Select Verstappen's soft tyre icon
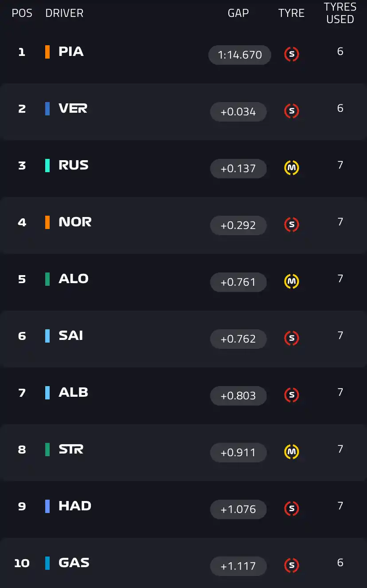 click(x=291, y=111)
